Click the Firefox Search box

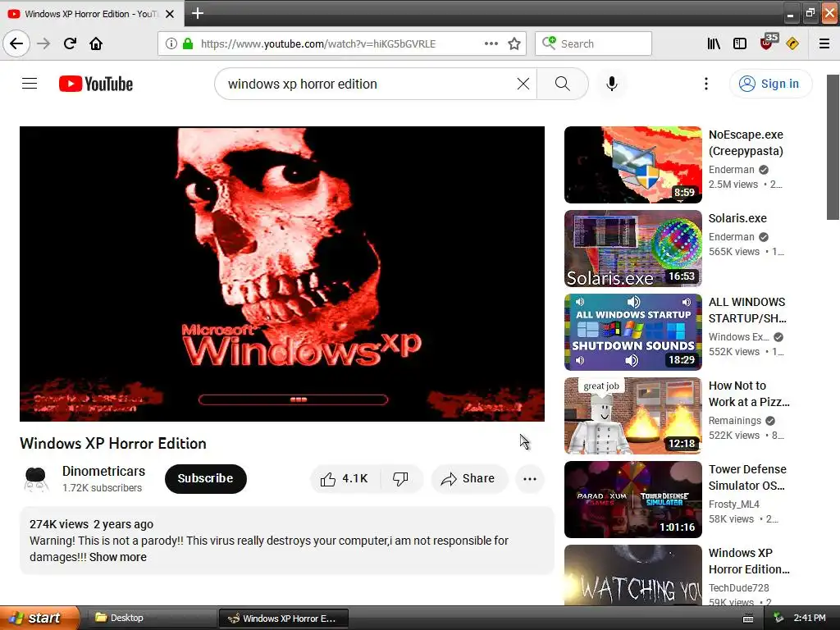(x=594, y=43)
